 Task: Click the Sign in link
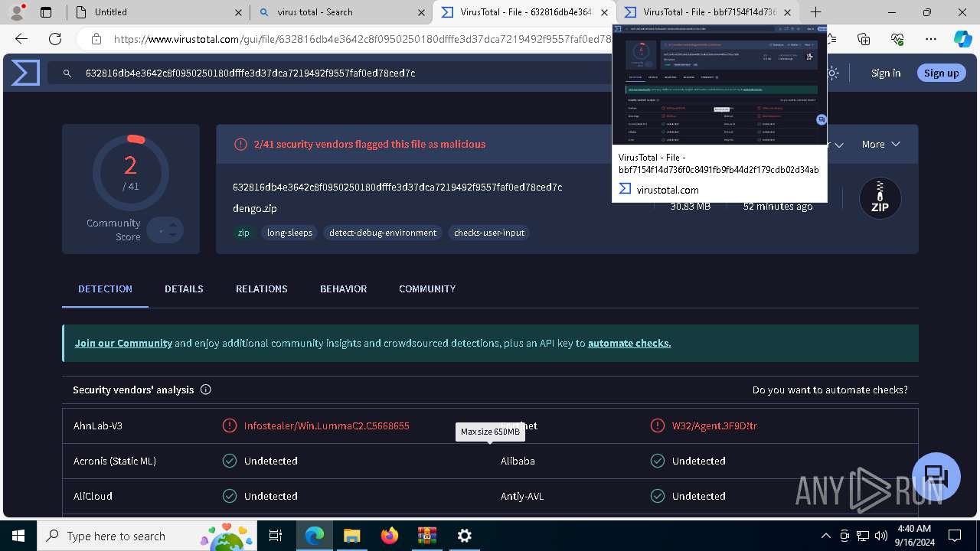coord(886,73)
